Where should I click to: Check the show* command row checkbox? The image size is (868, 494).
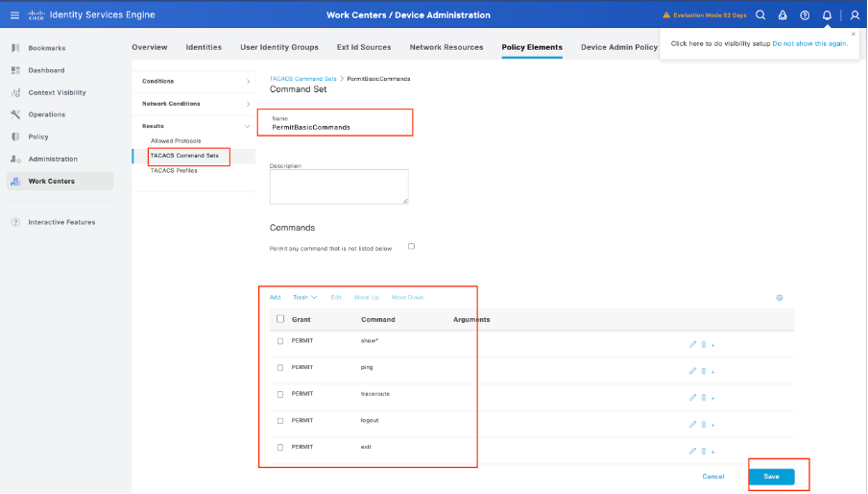[x=280, y=341]
